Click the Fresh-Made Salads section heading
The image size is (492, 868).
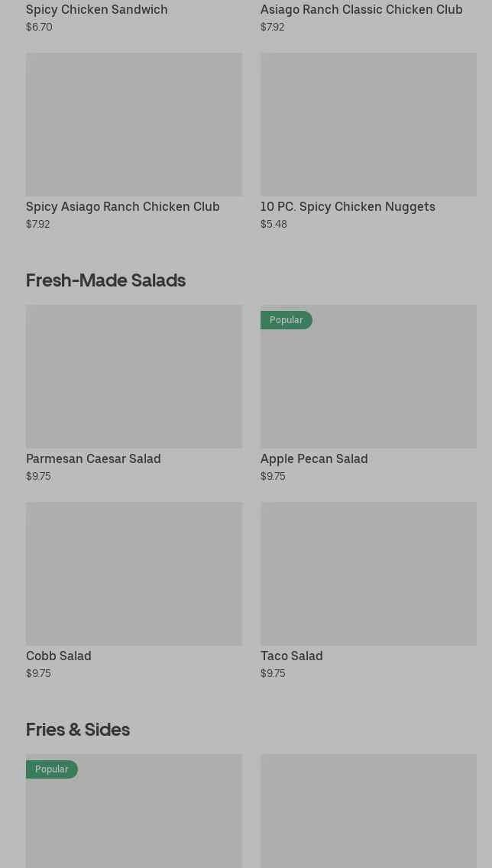coord(105,280)
